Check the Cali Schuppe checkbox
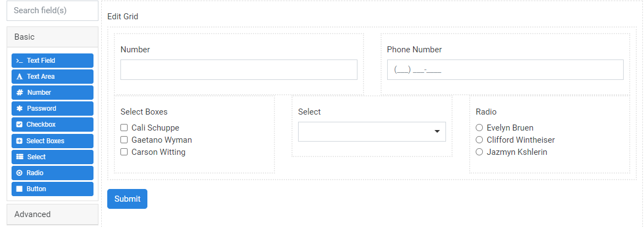 click(x=124, y=128)
